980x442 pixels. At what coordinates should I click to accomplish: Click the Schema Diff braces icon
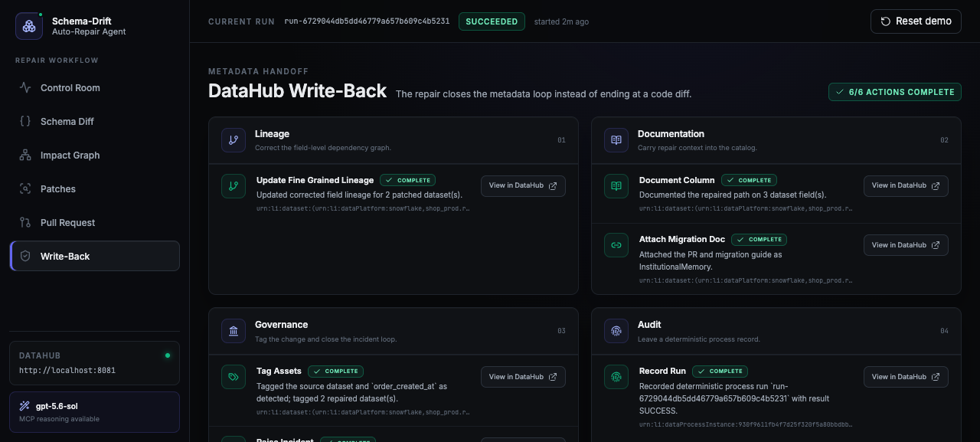click(25, 122)
